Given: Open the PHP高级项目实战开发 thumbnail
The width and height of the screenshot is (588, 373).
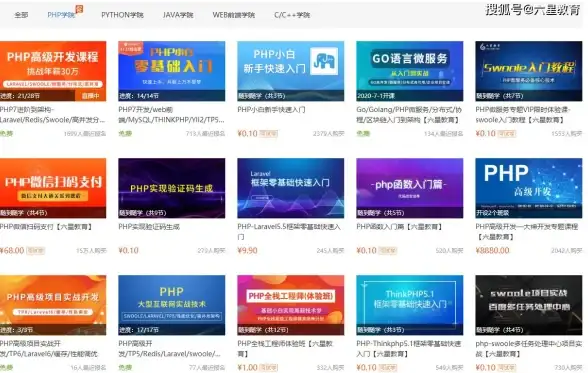Looking at the screenshot, I should click(53, 305).
